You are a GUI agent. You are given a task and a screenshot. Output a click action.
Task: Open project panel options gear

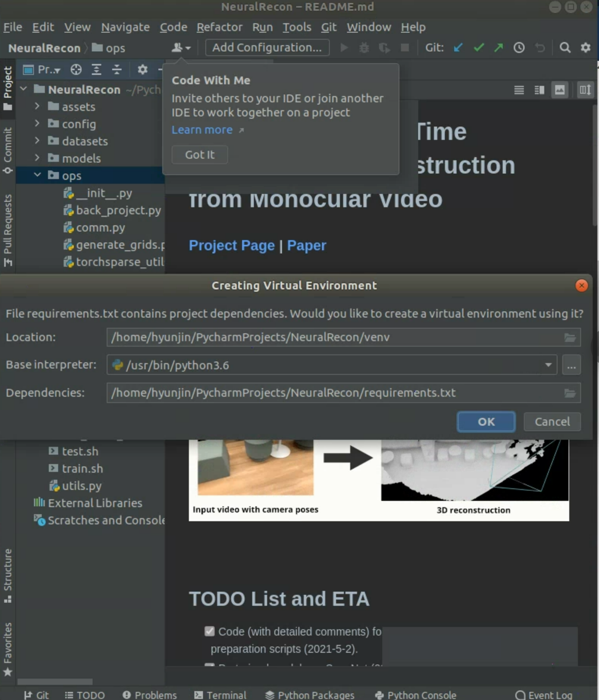pos(142,69)
